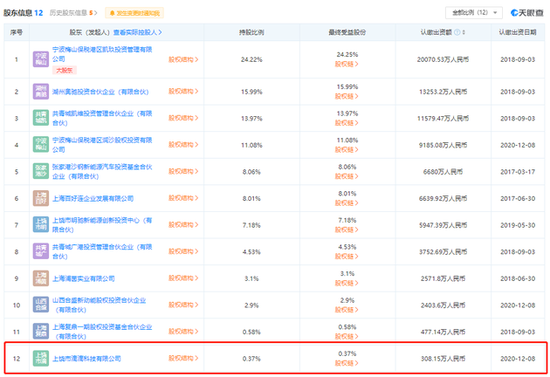Viewport: 550px width, 377px height.
Task: Open 股权链 under 8.01% beneficial share
Action: click(x=347, y=203)
